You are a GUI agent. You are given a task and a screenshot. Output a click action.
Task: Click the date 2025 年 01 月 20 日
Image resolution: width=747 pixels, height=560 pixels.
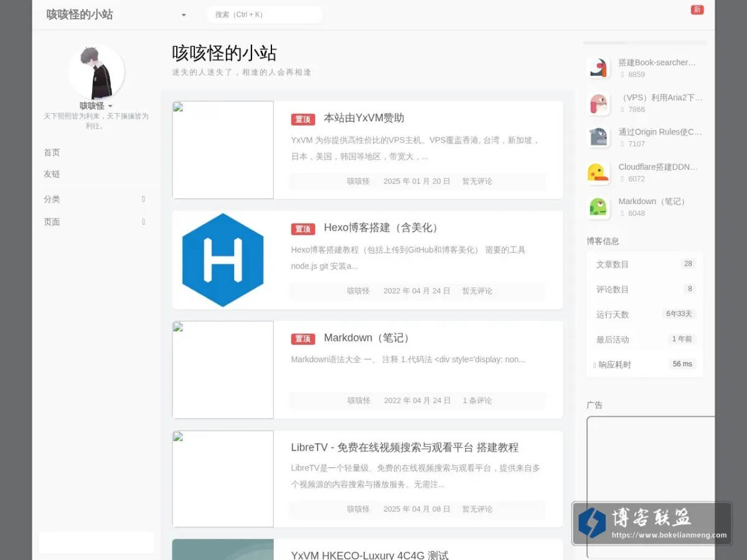416,181
